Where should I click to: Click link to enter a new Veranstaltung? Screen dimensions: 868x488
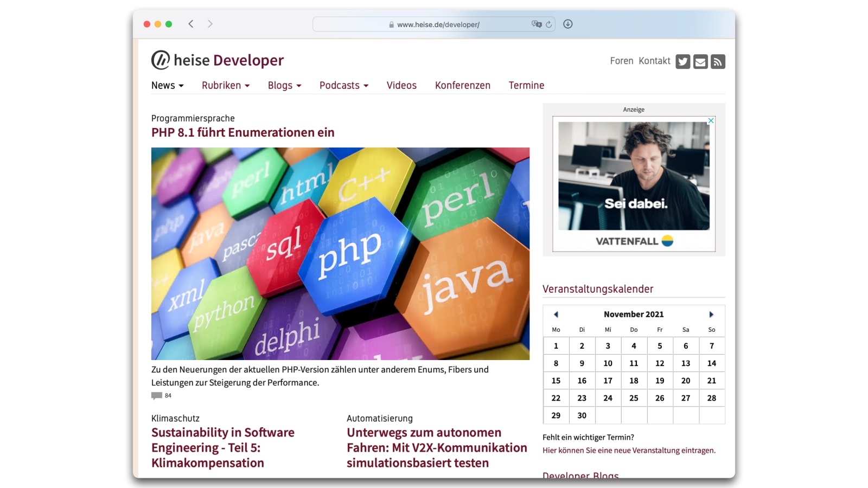point(629,451)
